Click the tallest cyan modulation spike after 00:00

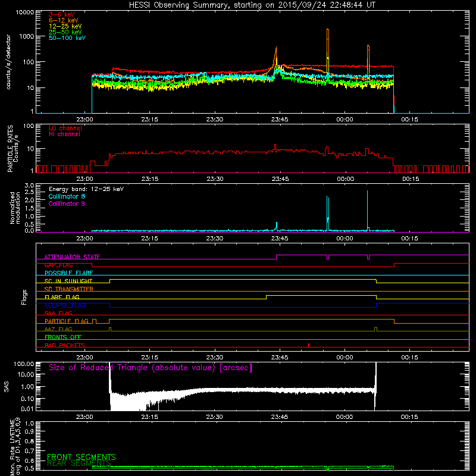tap(367, 209)
